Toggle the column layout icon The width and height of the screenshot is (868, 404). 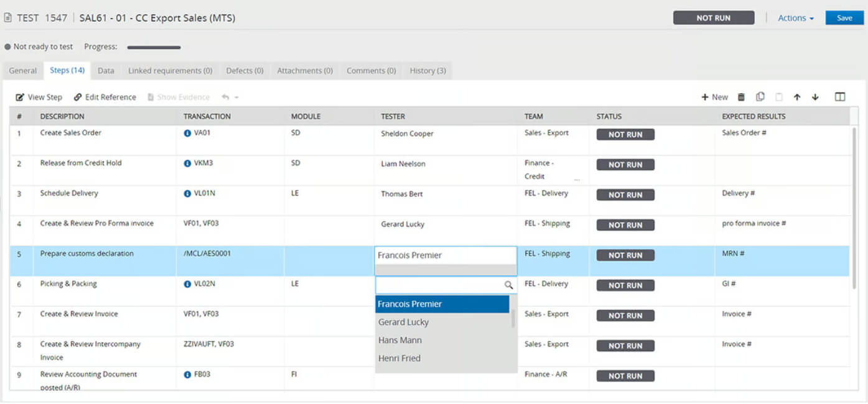tap(840, 97)
